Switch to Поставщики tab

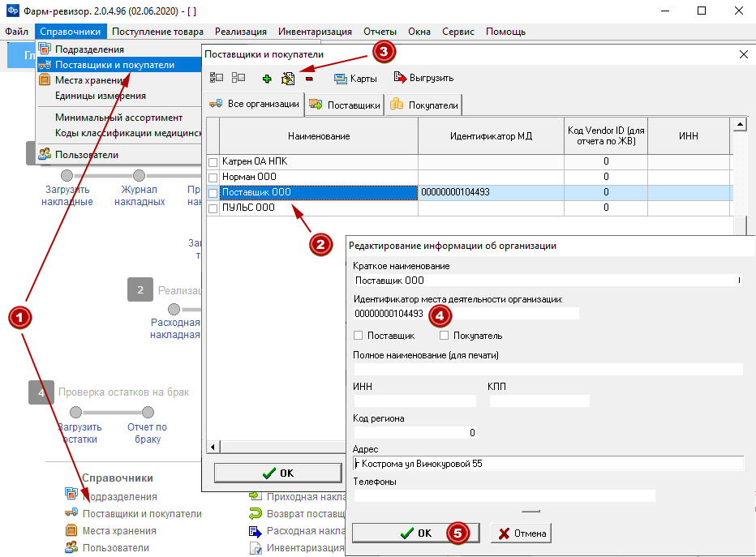[x=344, y=105]
